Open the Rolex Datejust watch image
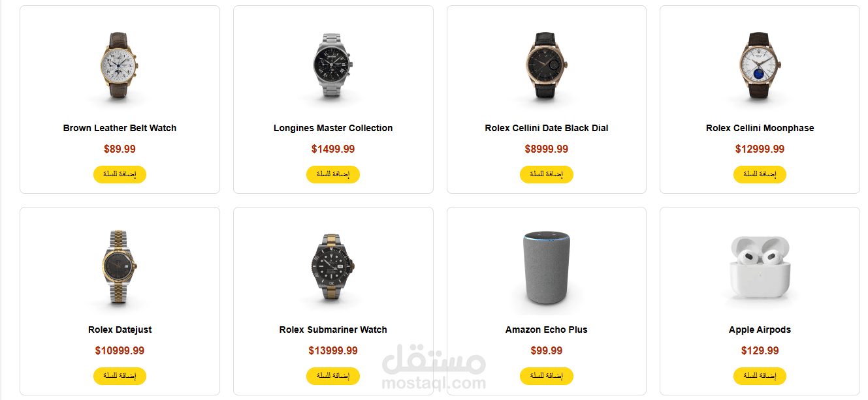Screen dimensions: 868x400 (x=120, y=268)
